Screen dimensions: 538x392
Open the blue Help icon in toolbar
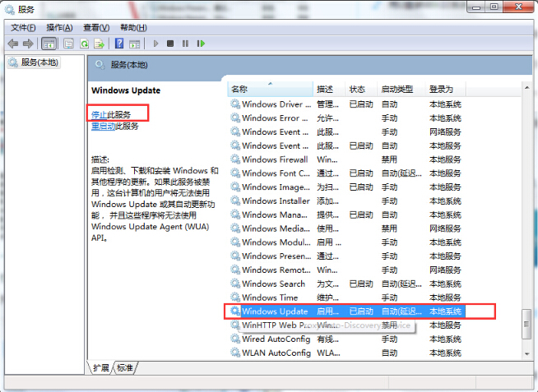pos(119,44)
